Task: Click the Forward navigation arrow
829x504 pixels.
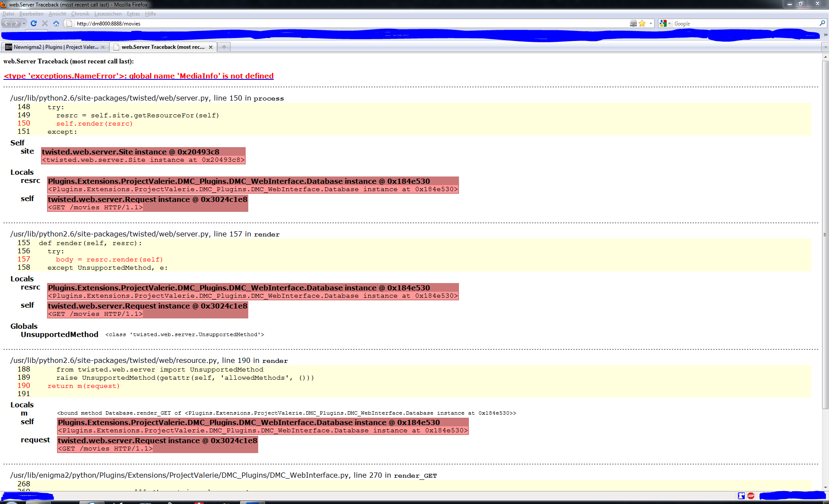Action: (16, 23)
